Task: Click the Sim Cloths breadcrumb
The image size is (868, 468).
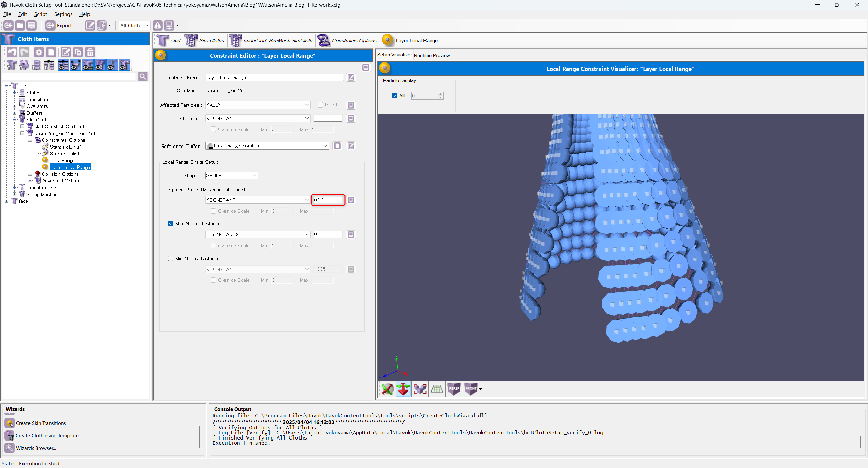Action: (x=205, y=41)
